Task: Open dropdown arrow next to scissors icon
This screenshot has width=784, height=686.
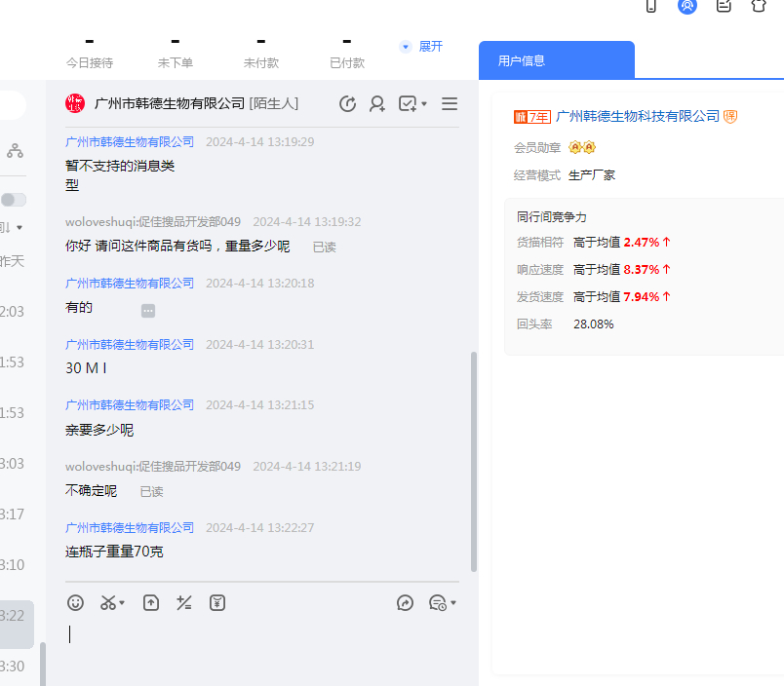Action: click(123, 604)
